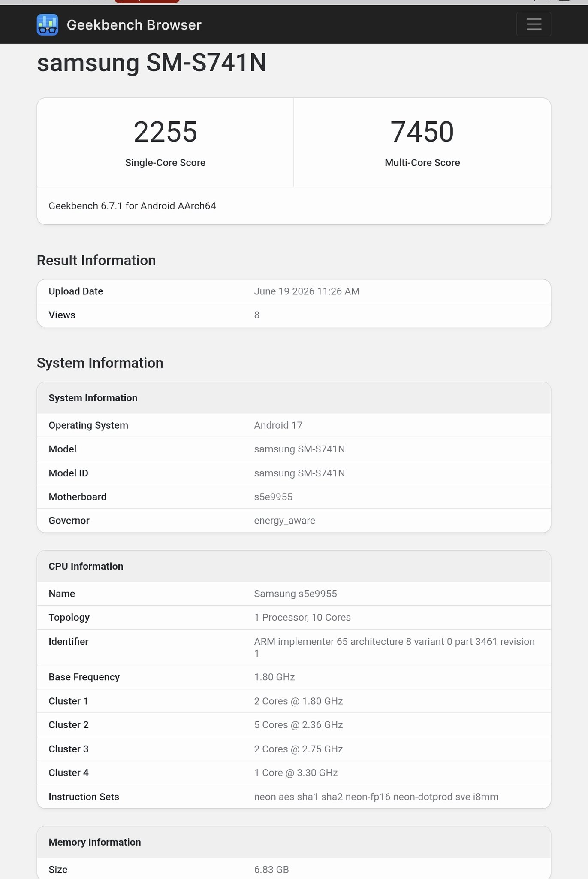
Task: Select the large System Information section heading
Action: pyautogui.click(x=100, y=363)
